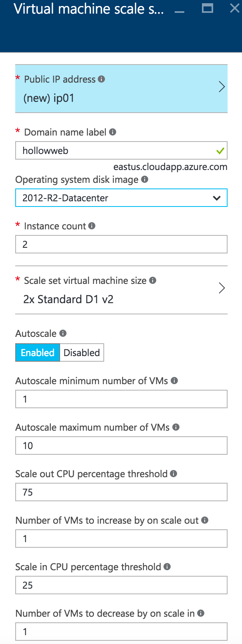The image size is (242, 644).
Task: Show info for Scale set virtual machine size
Action: pyautogui.click(x=153, y=280)
